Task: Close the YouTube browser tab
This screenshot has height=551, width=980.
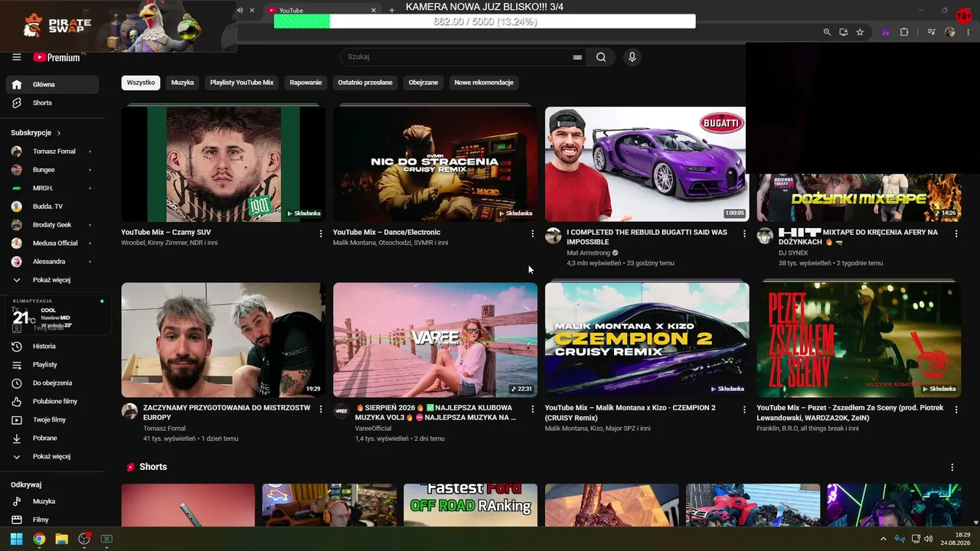Action: [x=374, y=10]
